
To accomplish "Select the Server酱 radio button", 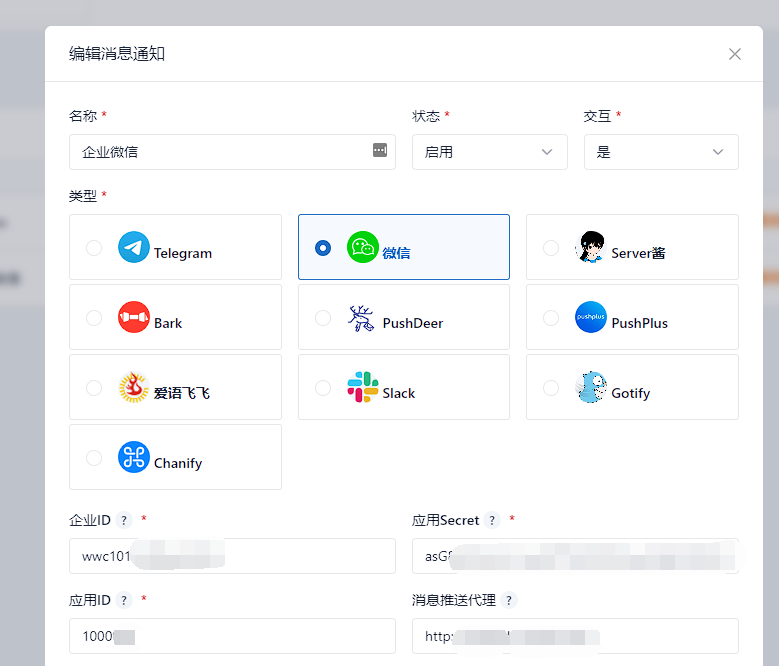I will pos(551,247).
